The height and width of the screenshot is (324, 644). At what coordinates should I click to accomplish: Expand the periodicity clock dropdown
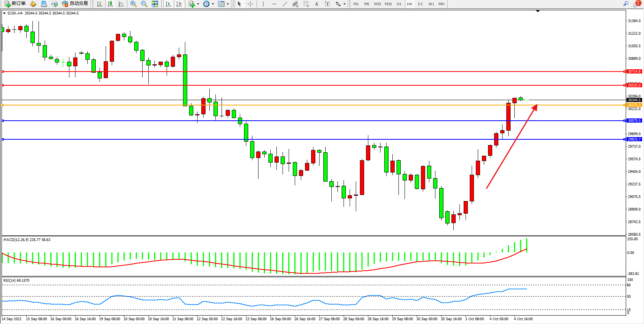[212, 4]
